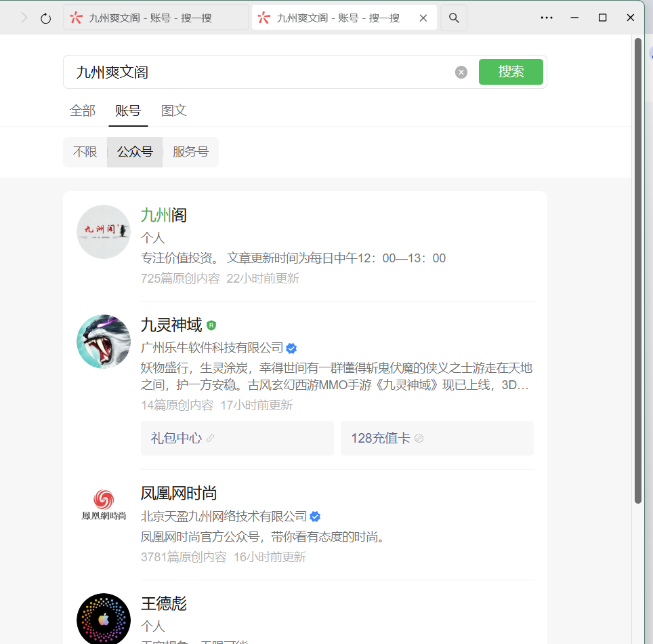Click 3781篇原创内容 text

tap(184, 557)
